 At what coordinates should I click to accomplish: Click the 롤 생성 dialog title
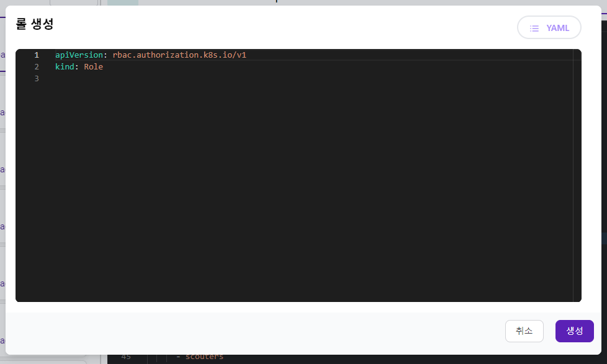[x=35, y=24]
